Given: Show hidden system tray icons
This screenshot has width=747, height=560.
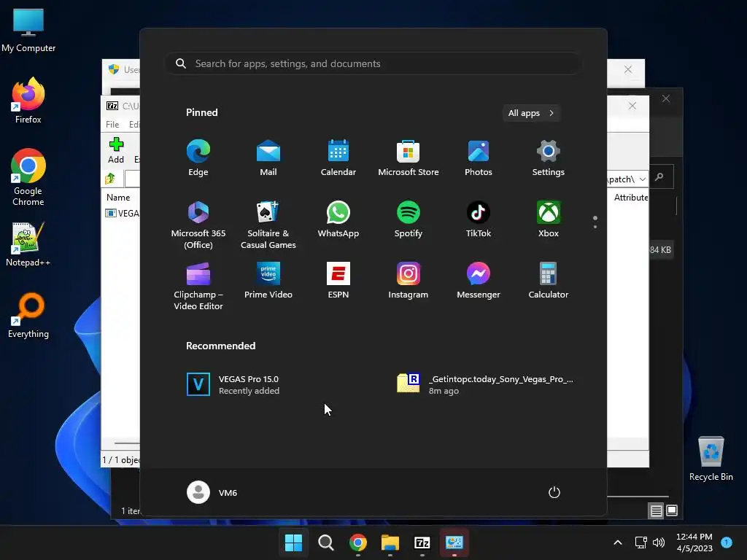Looking at the screenshot, I should point(617,542).
